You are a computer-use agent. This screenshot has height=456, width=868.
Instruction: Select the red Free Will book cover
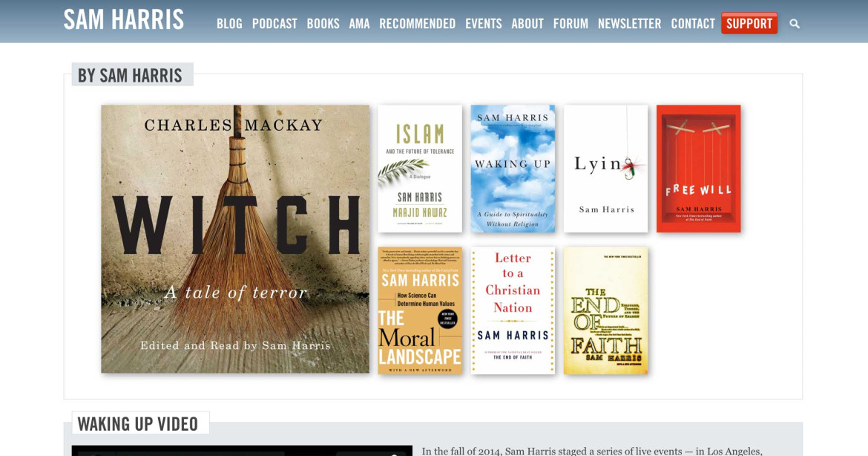tap(699, 169)
